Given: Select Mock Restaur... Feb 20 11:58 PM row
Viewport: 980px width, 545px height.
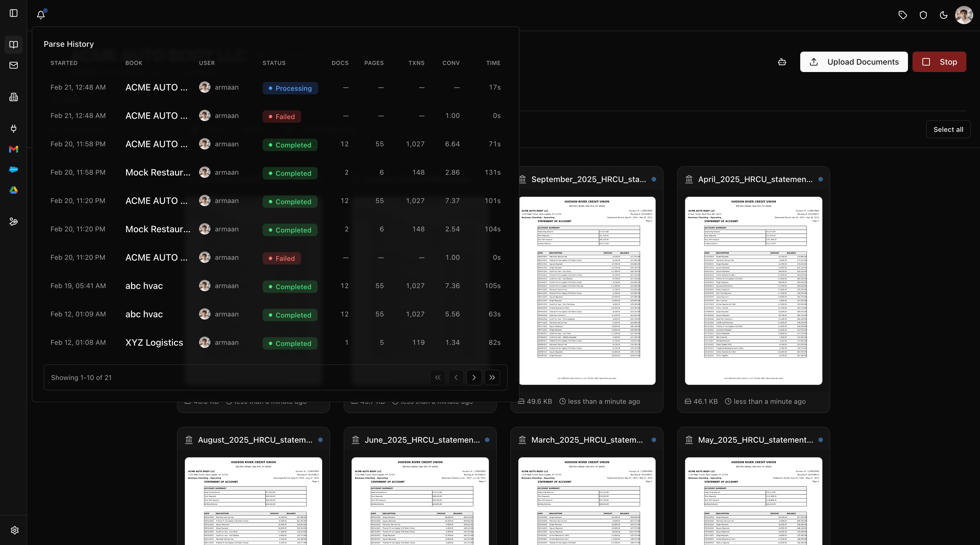Looking at the screenshot, I should pos(275,172).
